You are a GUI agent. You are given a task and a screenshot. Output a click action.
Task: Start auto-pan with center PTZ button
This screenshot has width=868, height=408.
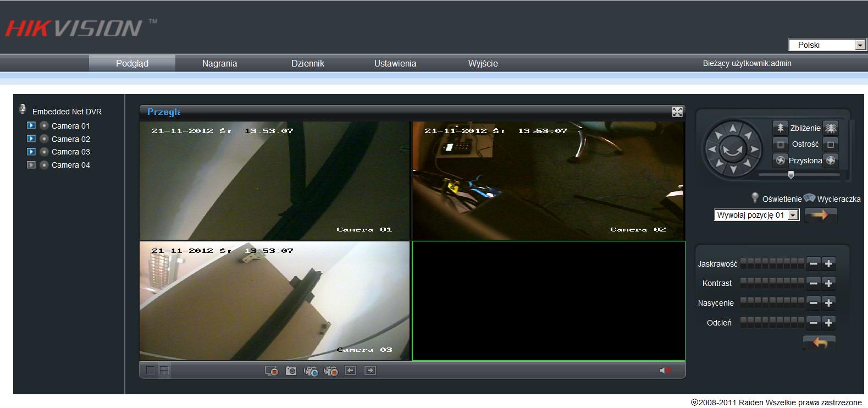click(732, 149)
